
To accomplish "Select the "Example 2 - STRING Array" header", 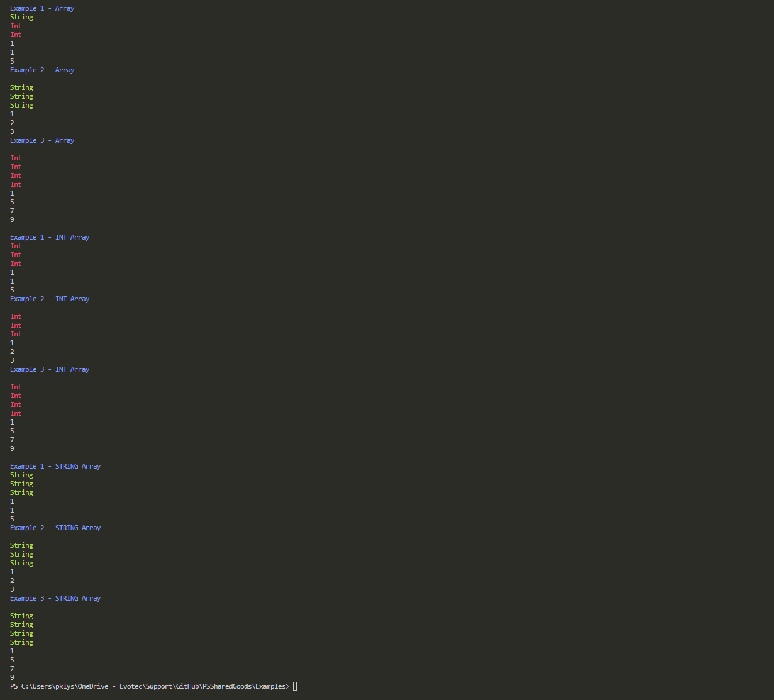I will click(55, 527).
